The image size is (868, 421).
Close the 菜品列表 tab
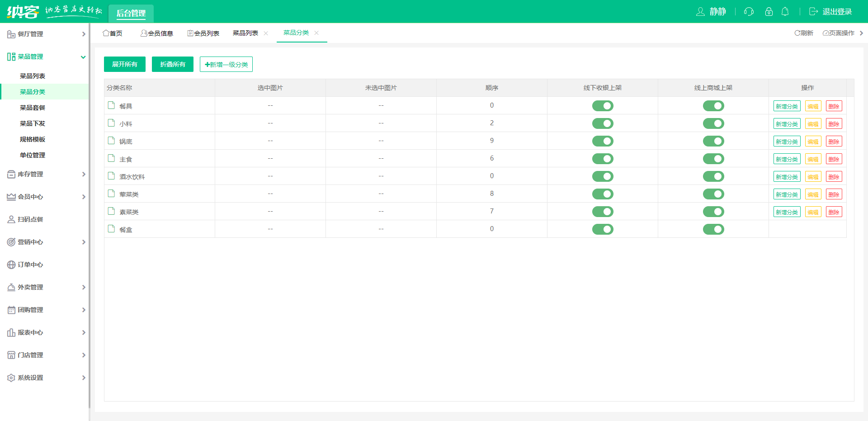tap(266, 33)
